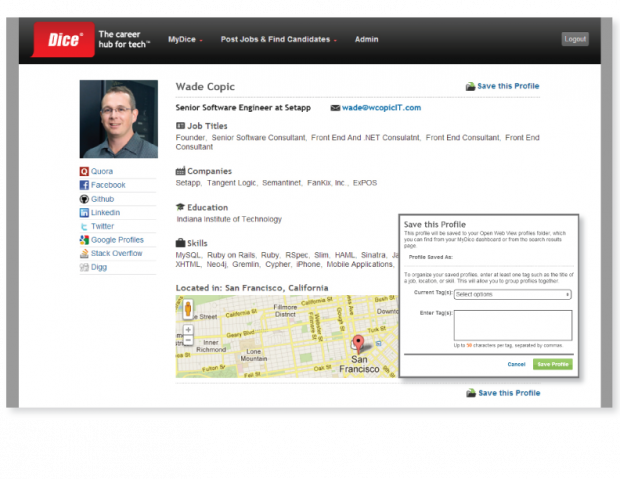Click Ruby on Rails skill
Viewport: 620px width, 479px height.
[231, 255]
